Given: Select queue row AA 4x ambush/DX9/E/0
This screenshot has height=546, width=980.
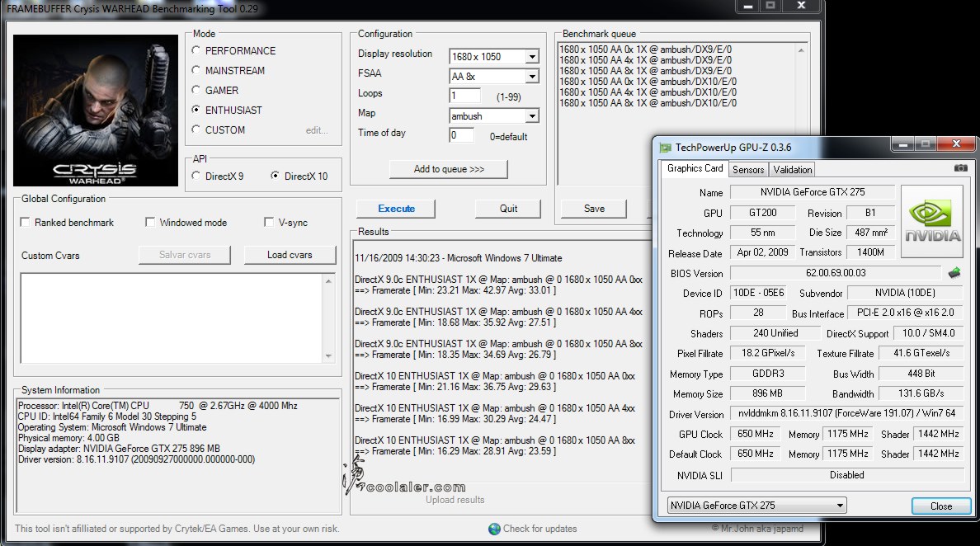Looking at the screenshot, I should tap(646, 60).
